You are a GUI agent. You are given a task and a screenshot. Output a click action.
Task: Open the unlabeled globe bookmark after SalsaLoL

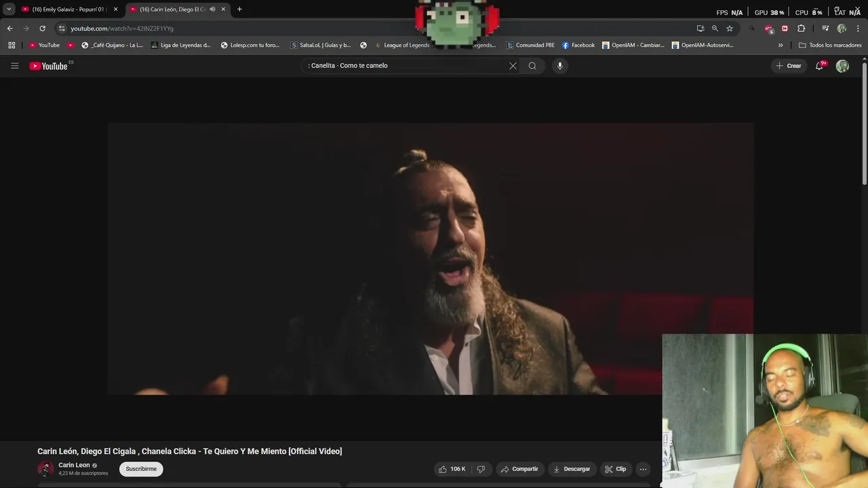tap(363, 45)
